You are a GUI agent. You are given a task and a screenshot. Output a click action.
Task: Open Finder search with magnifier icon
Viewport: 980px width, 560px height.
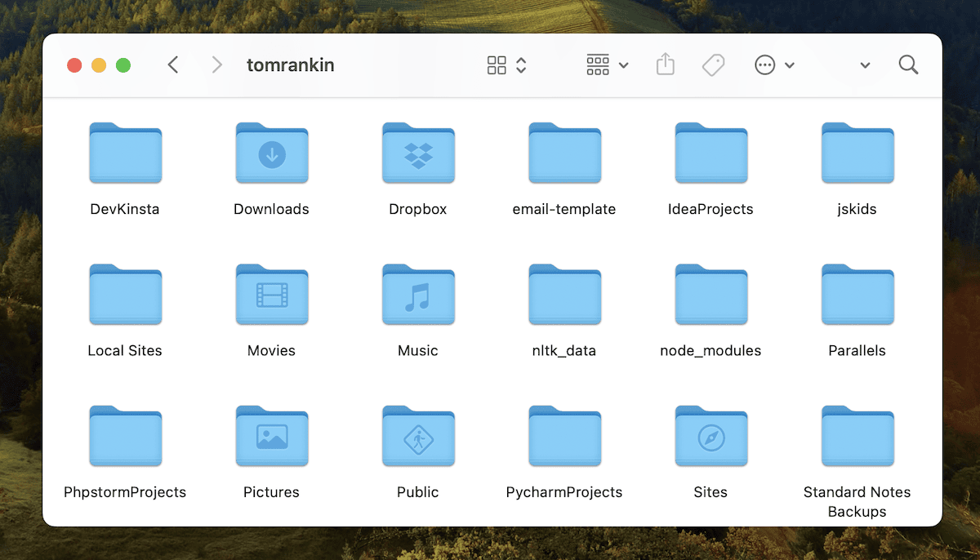pos(908,64)
